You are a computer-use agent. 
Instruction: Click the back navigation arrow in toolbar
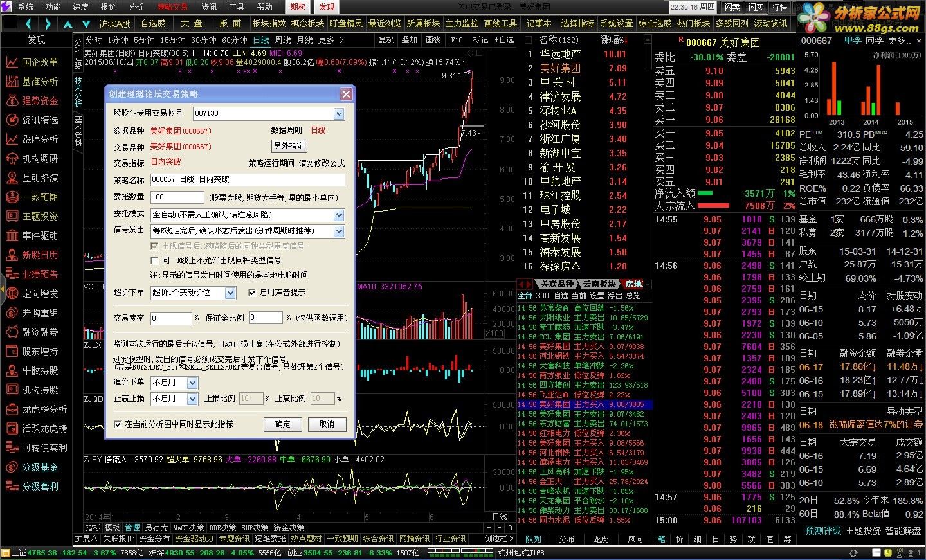[x=29, y=23]
